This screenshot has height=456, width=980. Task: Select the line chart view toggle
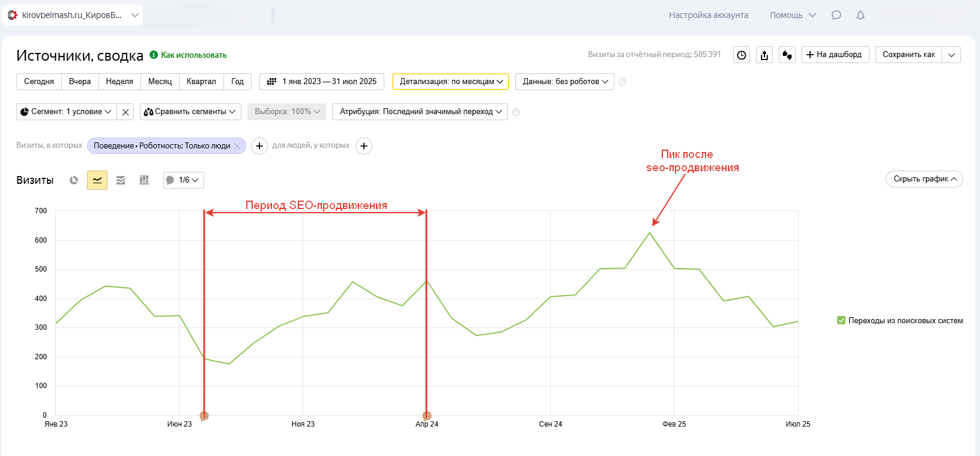click(97, 180)
